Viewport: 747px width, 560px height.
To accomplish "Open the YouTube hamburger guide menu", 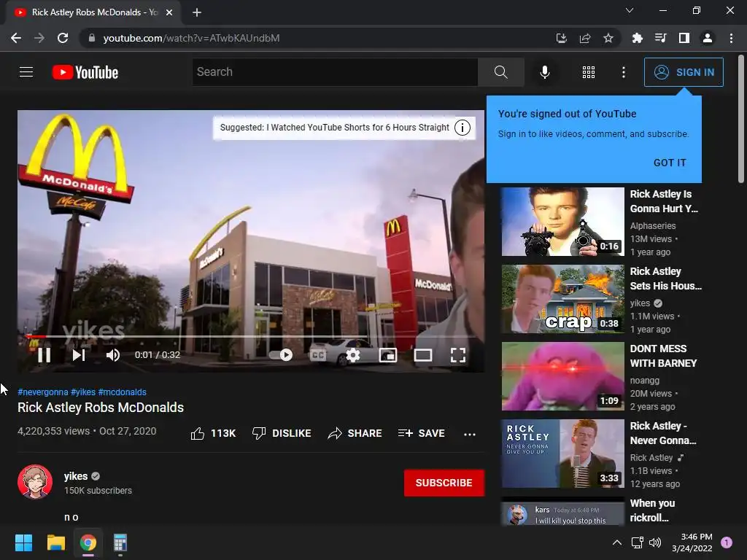I will 26,72.
